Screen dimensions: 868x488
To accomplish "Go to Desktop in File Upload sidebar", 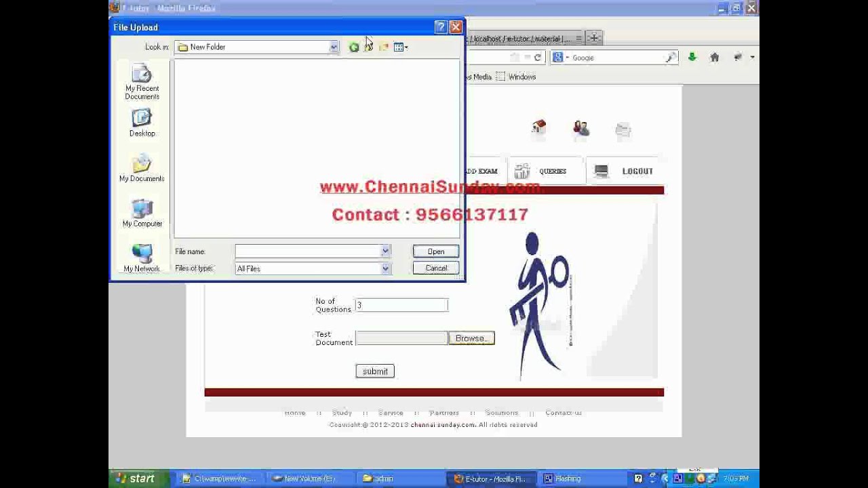I will coord(142,123).
